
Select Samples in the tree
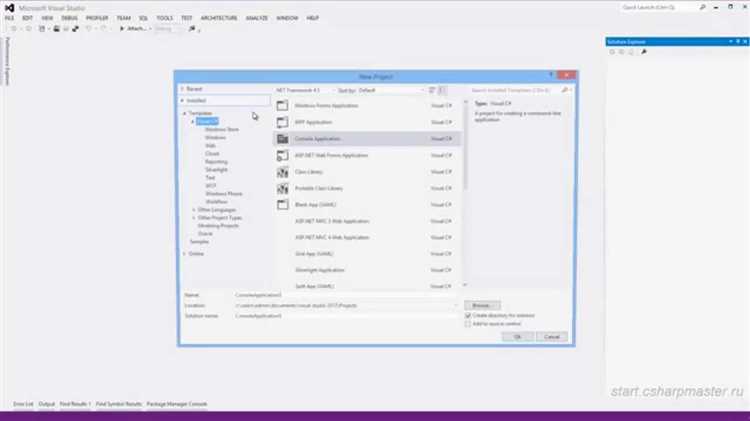[x=199, y=242]
